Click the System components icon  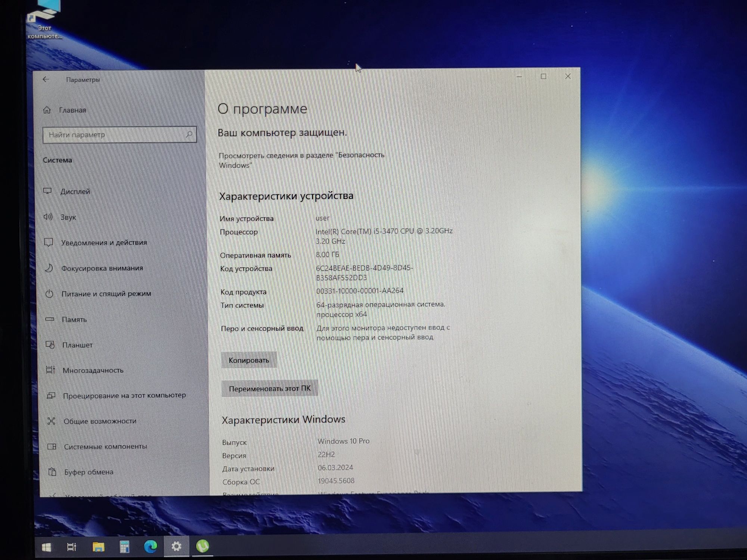click(52, 447)
